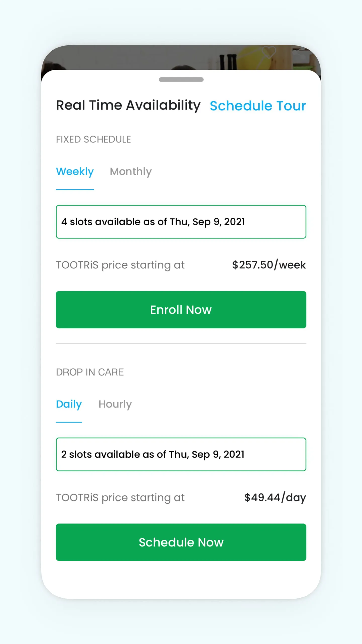Click the divider between schedule sections

pyautogui.click(x=181, y=343)
